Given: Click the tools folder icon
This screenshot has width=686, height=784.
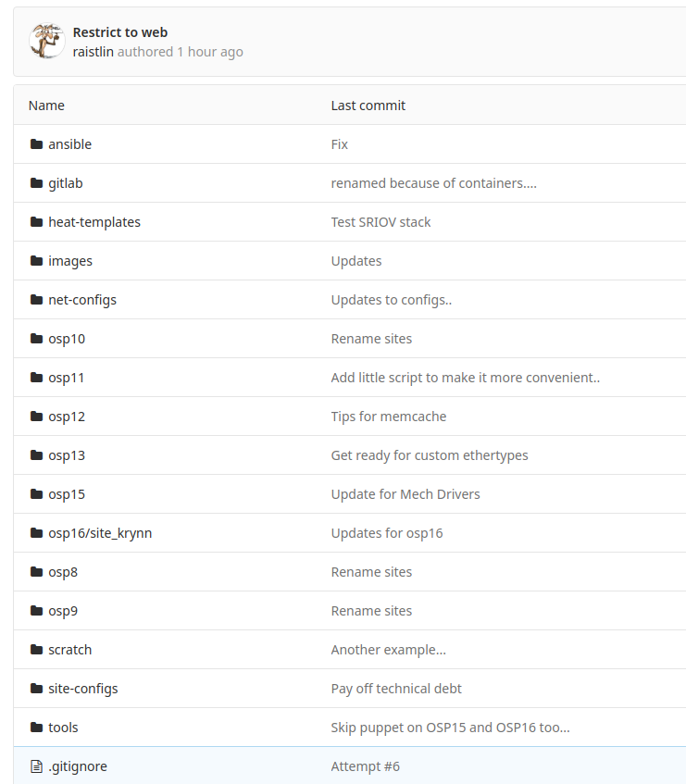Looking at the screenshot, I should [x=37, y=728].
